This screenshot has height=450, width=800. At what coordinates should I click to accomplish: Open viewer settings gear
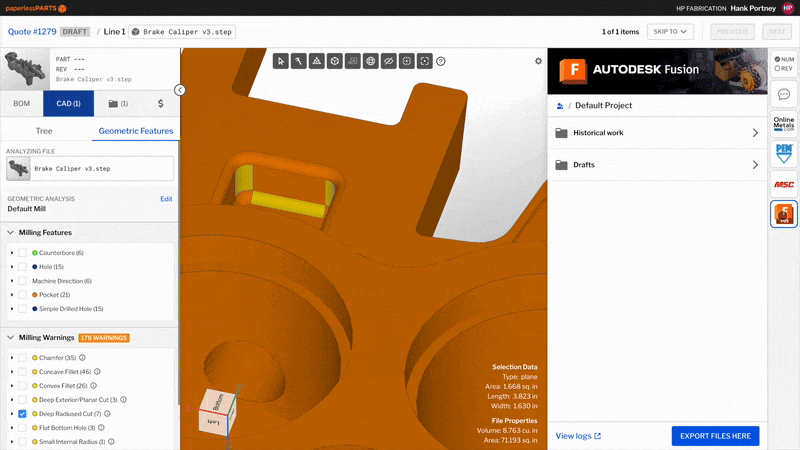click(538, 61)
